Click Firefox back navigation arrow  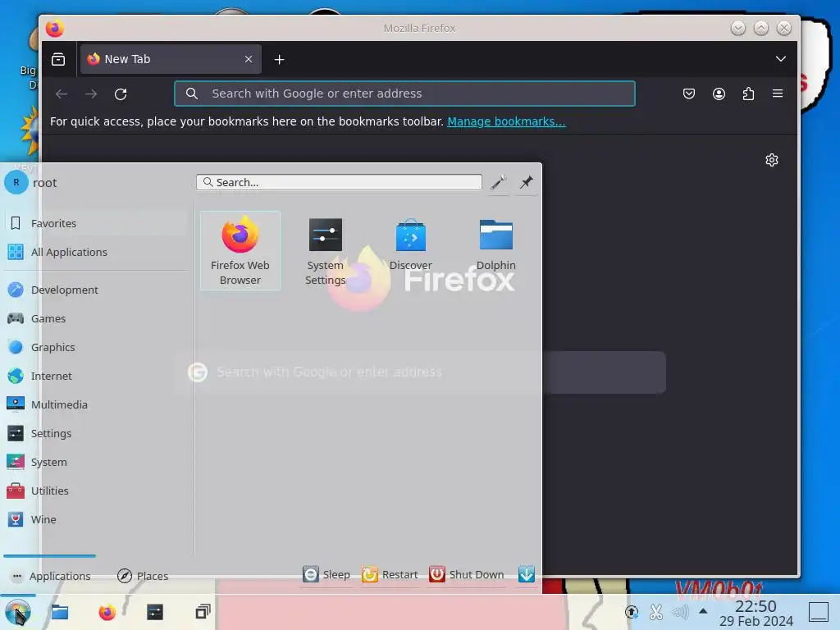coord(61,94)
